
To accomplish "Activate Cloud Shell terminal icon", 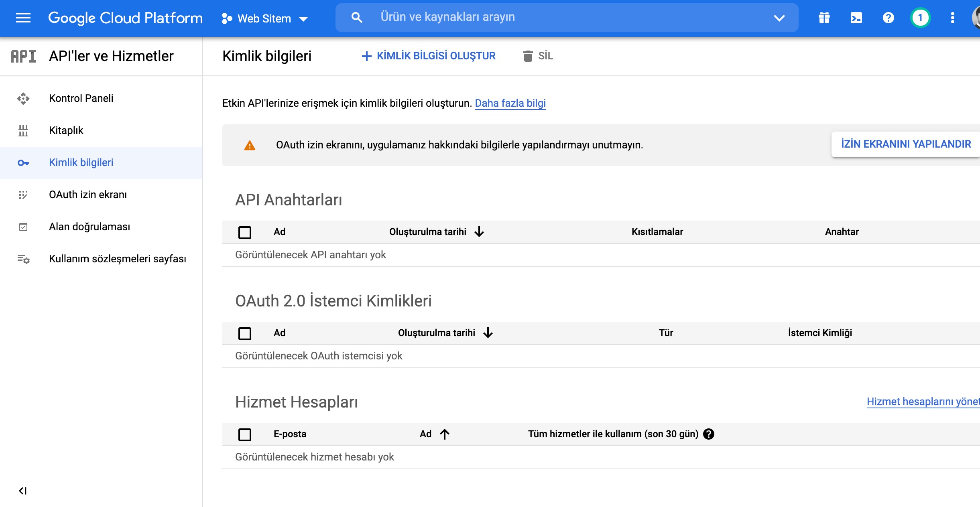I will pyautogui.click(x=856, y=18).
